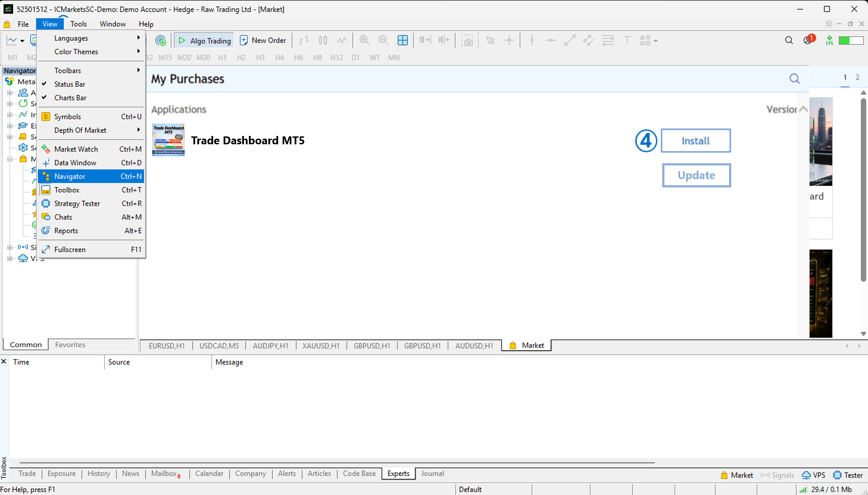Viewport: 868px width, 495px height.
Task: Open Market Watch from View menu
Action: 91,149
